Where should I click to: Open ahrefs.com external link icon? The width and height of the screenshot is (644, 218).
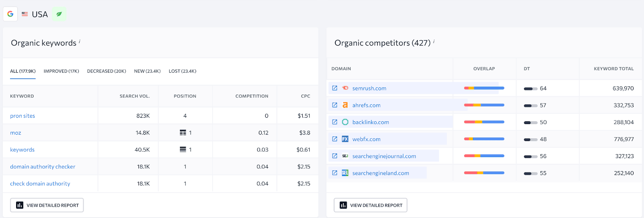click(334, 105)
